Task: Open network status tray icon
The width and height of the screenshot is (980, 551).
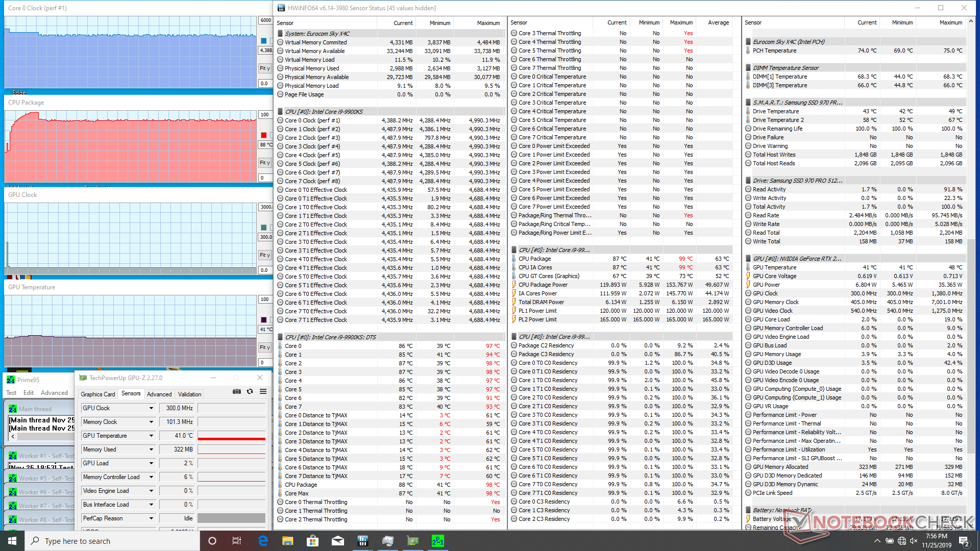Action: 902,541
